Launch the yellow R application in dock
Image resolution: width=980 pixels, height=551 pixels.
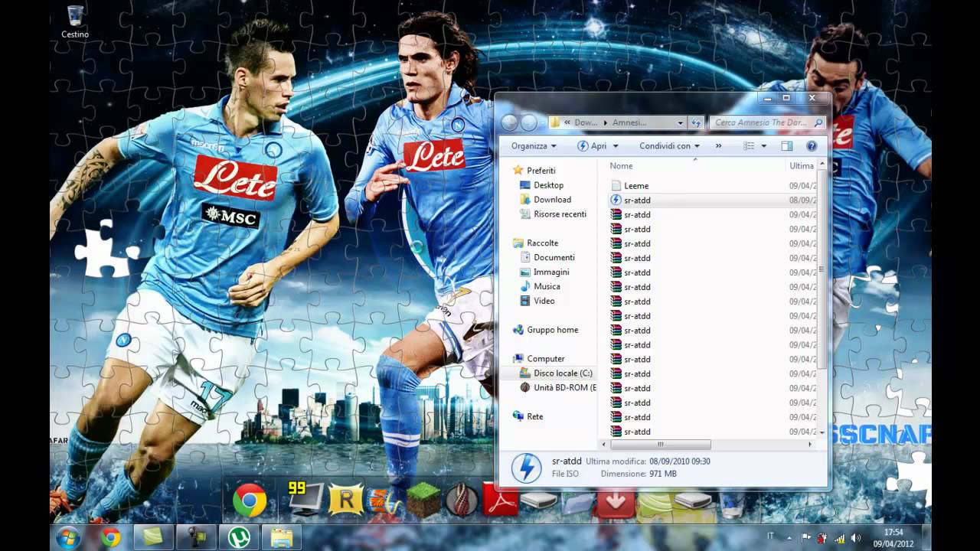point(345,501)
